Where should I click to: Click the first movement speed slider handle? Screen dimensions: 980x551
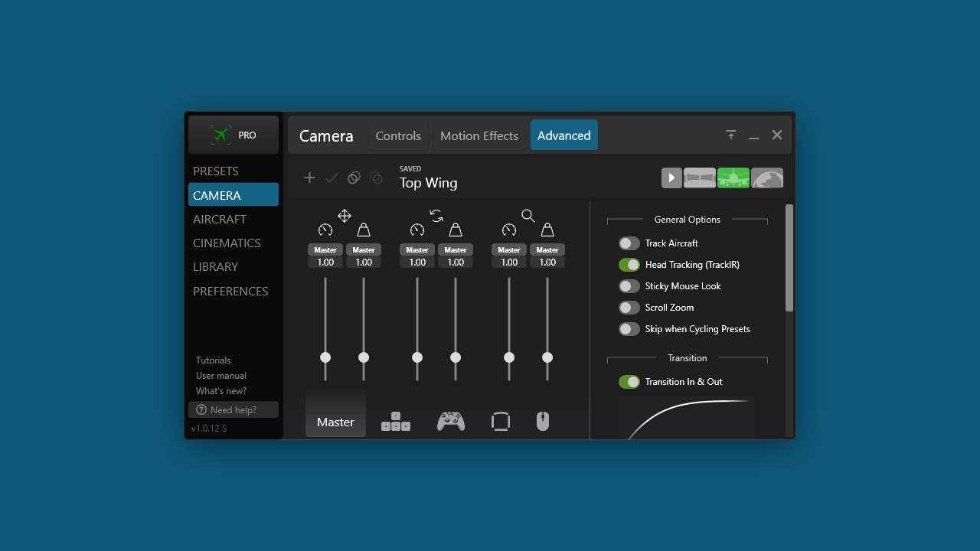(x=325, y=357)
